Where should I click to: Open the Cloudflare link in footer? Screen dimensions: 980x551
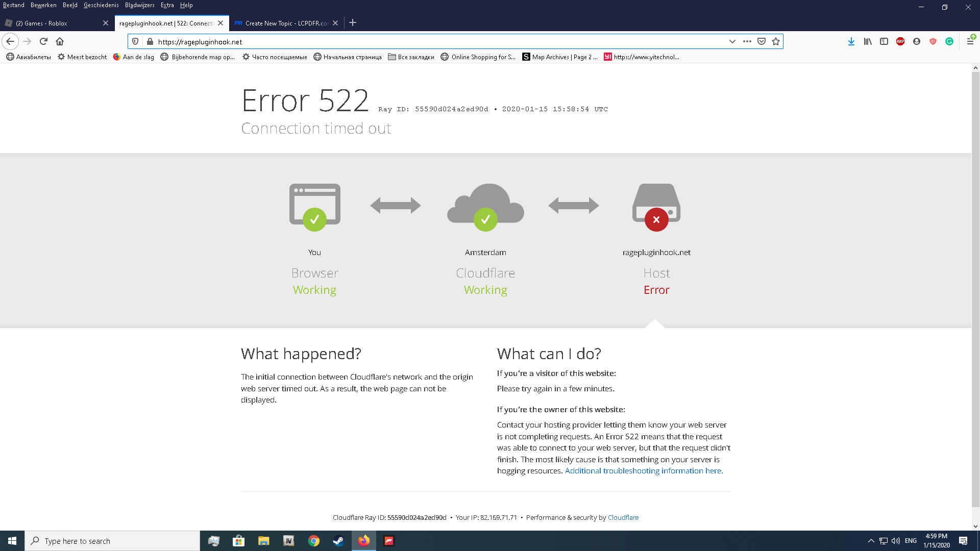(623, 517)
